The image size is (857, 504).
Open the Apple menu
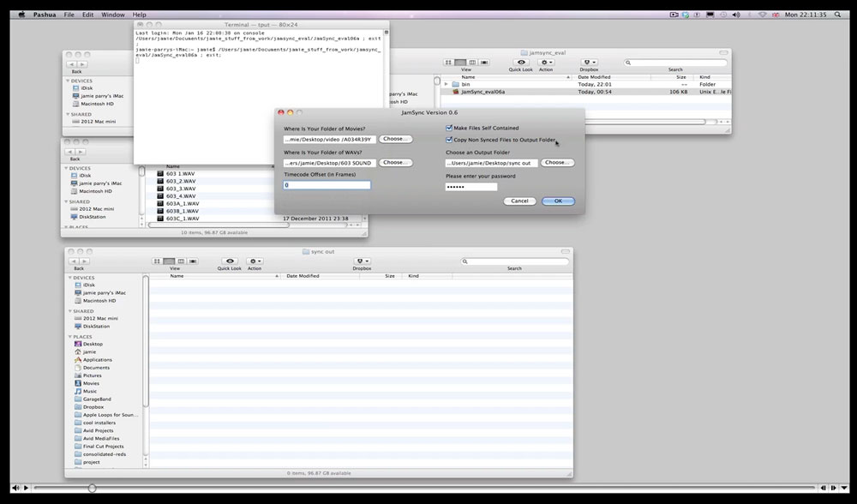point(22,15)
